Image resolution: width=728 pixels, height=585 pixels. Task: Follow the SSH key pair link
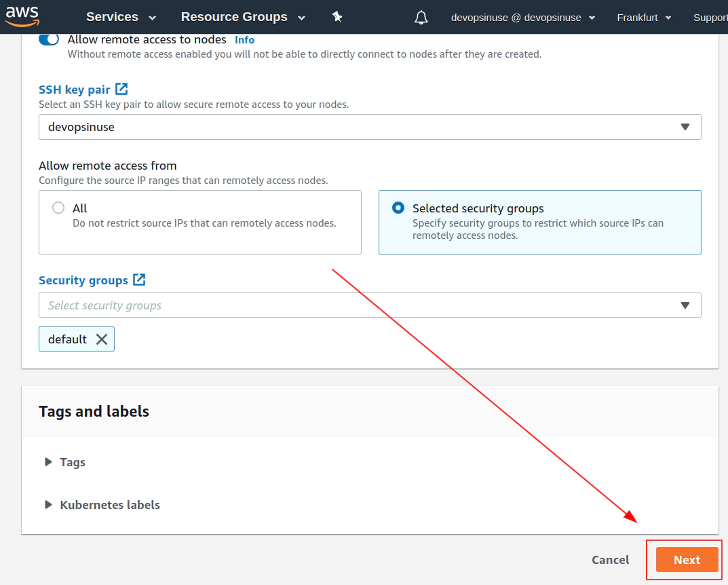pos(74,90)
